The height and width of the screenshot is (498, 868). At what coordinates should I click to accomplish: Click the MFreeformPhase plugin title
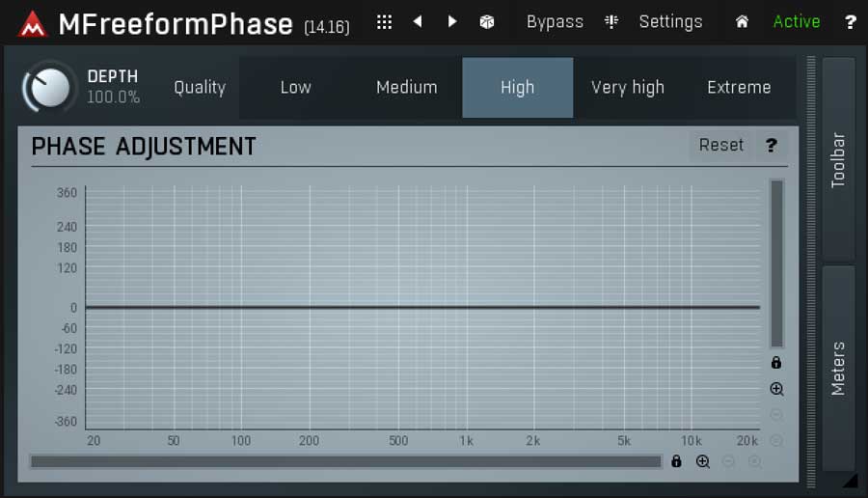pos(175,24)
